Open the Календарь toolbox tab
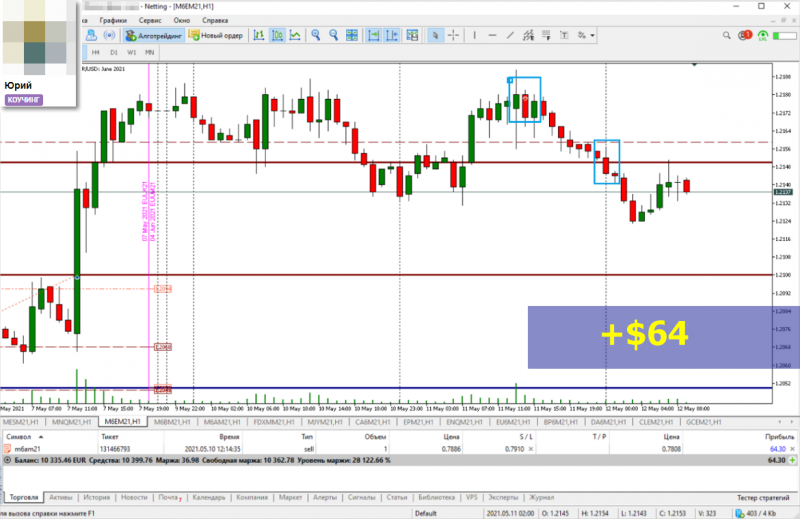This screenshot has width=800, height=519. click(x=209, y=497)
